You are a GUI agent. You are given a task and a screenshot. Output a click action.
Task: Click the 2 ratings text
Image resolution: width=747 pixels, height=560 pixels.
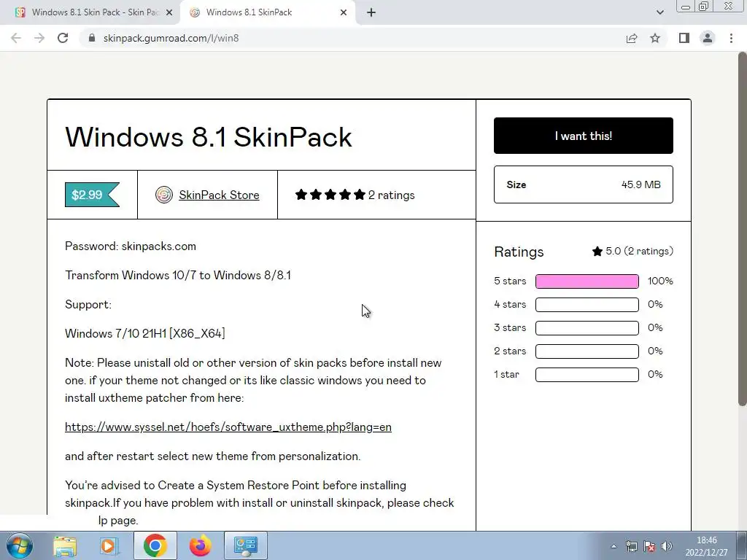pyautogui.click(x=392, y=195)
